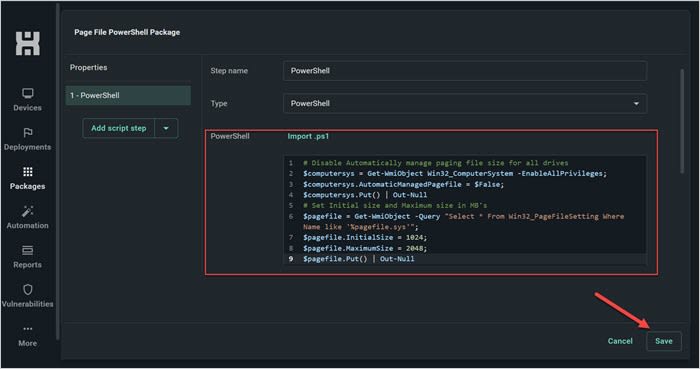Click code line 2 with Get-WmiObject Win32_ComputerSystem
700x369 pixels.
[x=455, y=174]
